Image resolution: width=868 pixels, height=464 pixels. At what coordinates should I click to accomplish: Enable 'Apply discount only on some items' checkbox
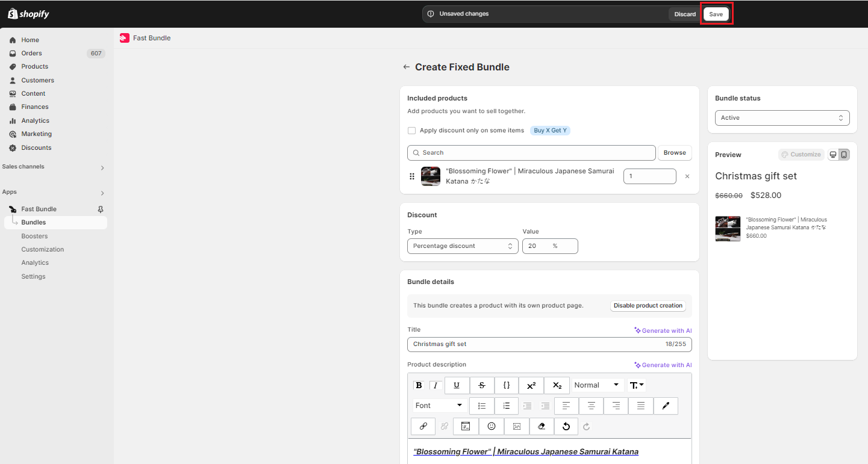[x=412, y=131]
